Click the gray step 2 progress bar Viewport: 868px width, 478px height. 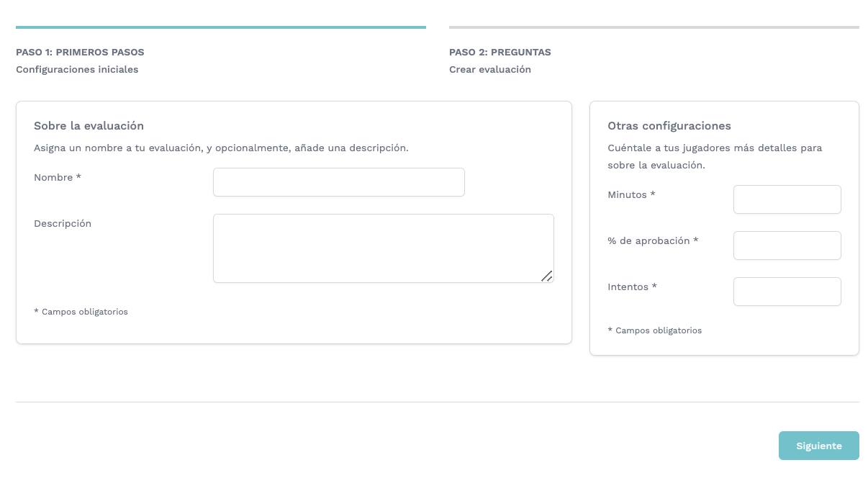[654, 27]
